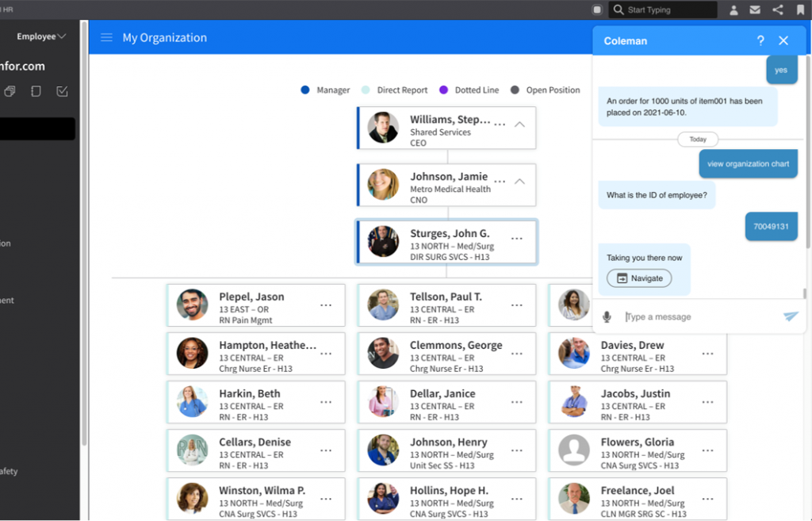Click the gray Open Position legend dot
The height and width of the screenshot is (521, 812).
tap(515, 90)
